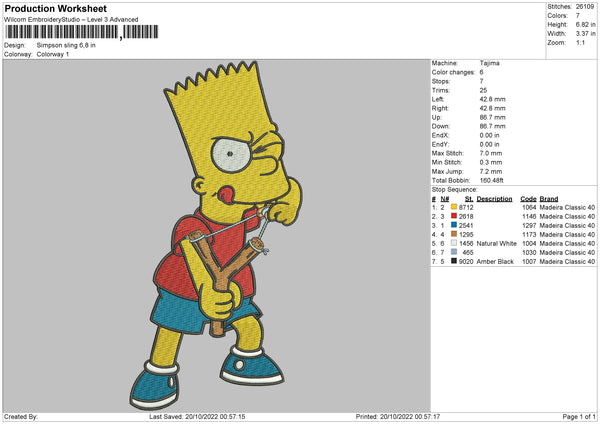Screen dimensions: 600x424
Task: Click thread code '1064' in stop sequence
Action: [x=529, y=207]
